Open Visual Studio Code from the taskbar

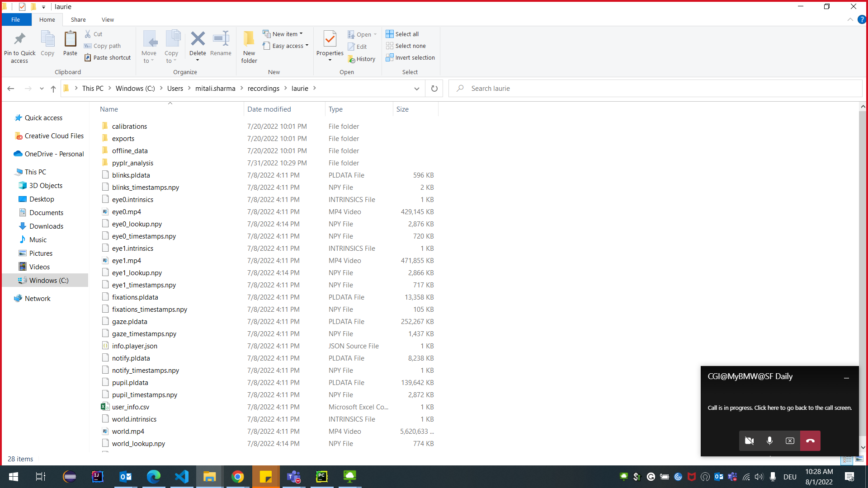[x=181, y=476]
